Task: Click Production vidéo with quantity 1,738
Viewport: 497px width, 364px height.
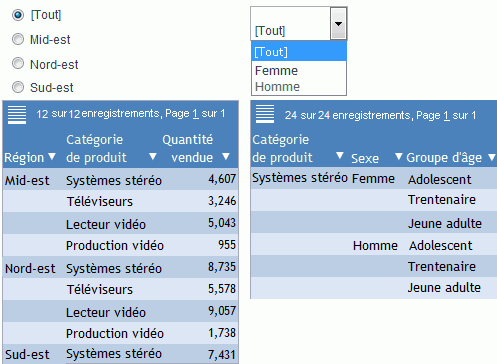Action: point(115,334)
